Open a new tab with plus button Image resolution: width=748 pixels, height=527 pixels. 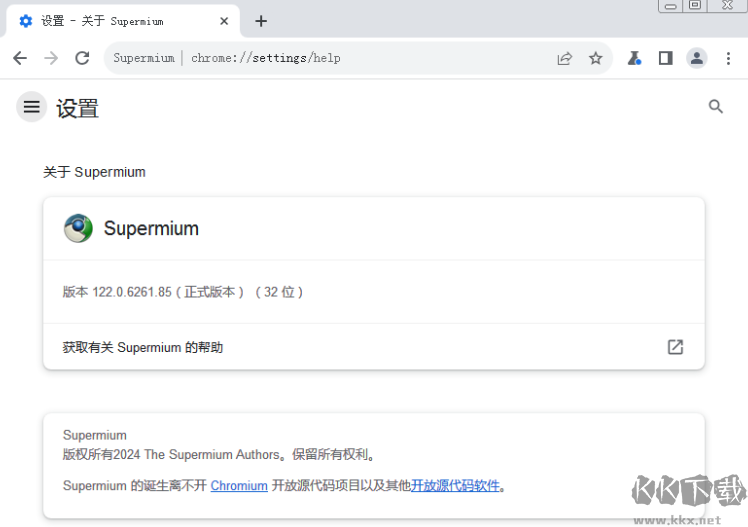click(x=261, y=21)
